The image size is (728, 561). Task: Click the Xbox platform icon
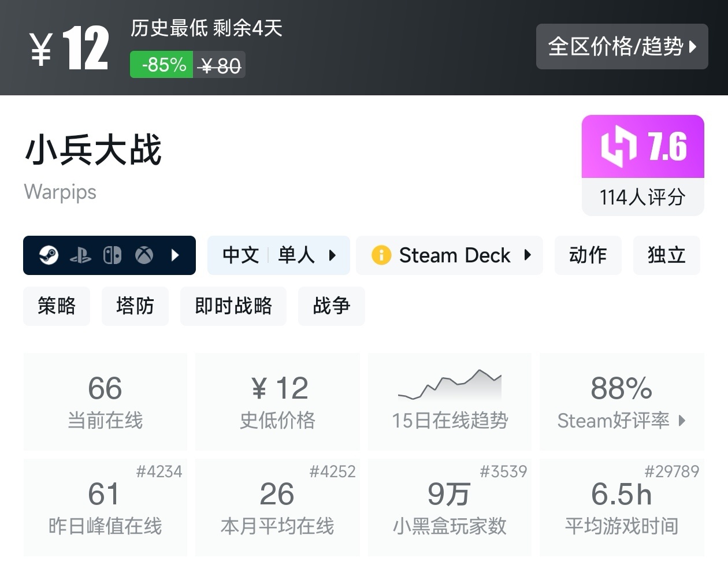pyautogui.click(x=143, y=255)
